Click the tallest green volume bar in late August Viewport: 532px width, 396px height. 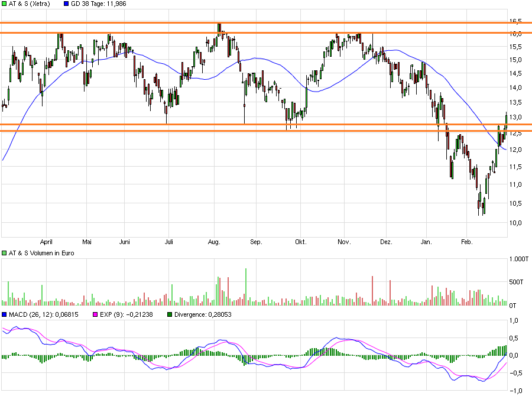tap(246, 287)
